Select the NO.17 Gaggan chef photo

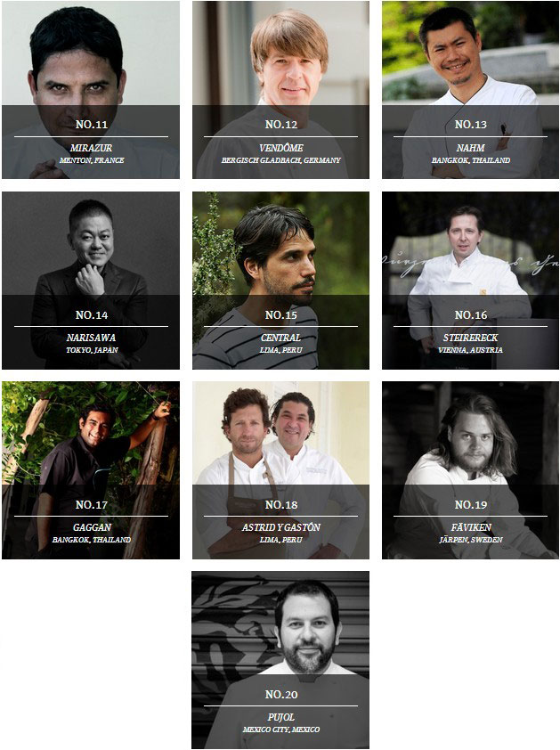click(91, 470)
